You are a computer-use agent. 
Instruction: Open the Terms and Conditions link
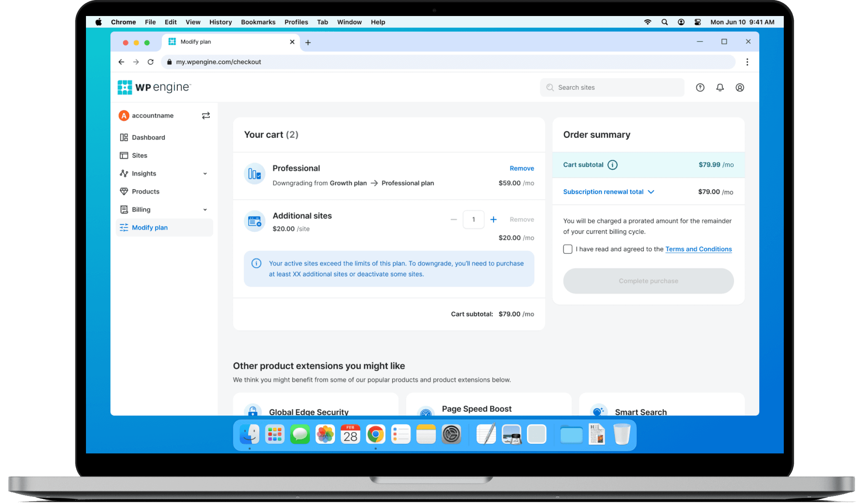point(698,249)
